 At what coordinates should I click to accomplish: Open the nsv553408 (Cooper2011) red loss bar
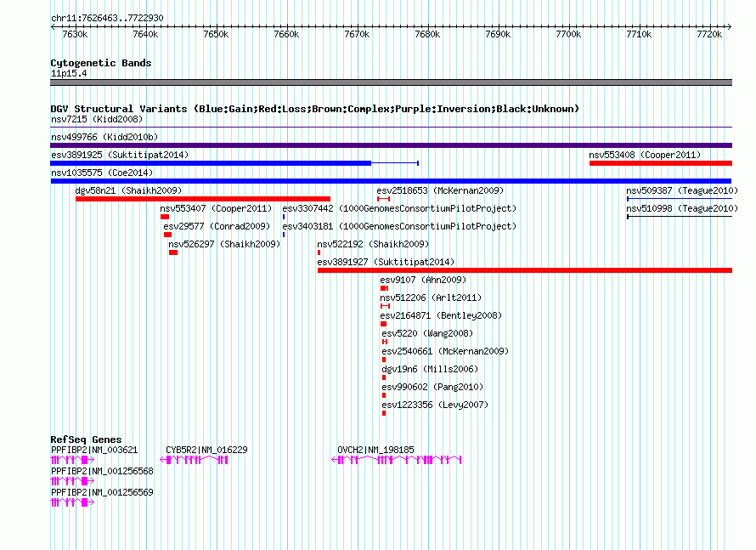(661, 163)
